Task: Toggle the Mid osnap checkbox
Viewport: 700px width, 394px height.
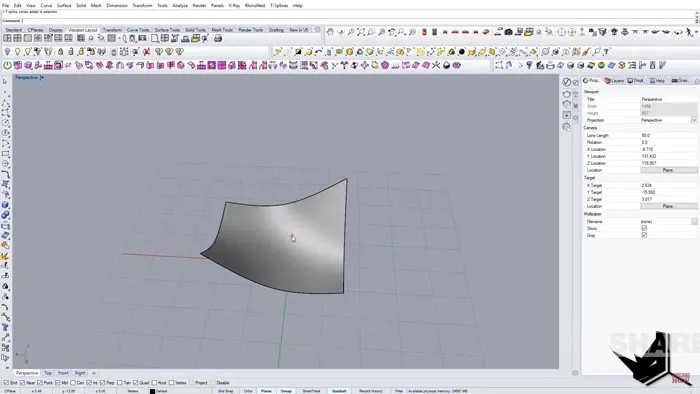Action: 58,383
